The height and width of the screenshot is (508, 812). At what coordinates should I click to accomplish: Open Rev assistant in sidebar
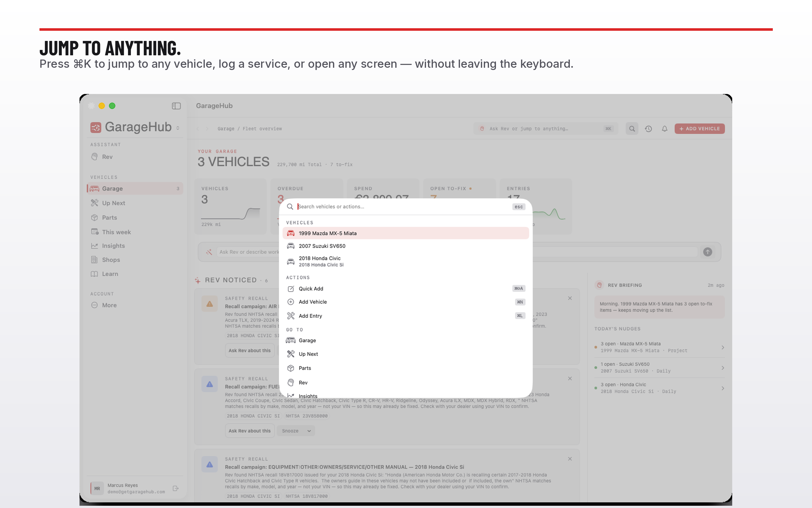135,157
